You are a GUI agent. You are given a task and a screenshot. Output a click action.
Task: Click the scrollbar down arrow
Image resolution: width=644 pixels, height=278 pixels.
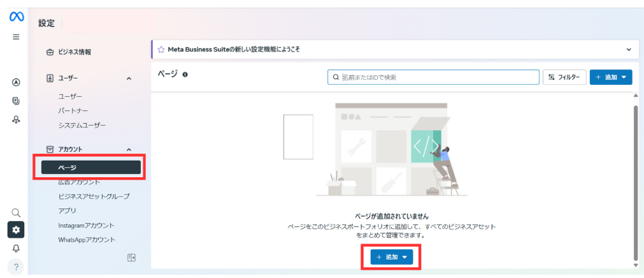pyautogui.click(x=636, y=265)
